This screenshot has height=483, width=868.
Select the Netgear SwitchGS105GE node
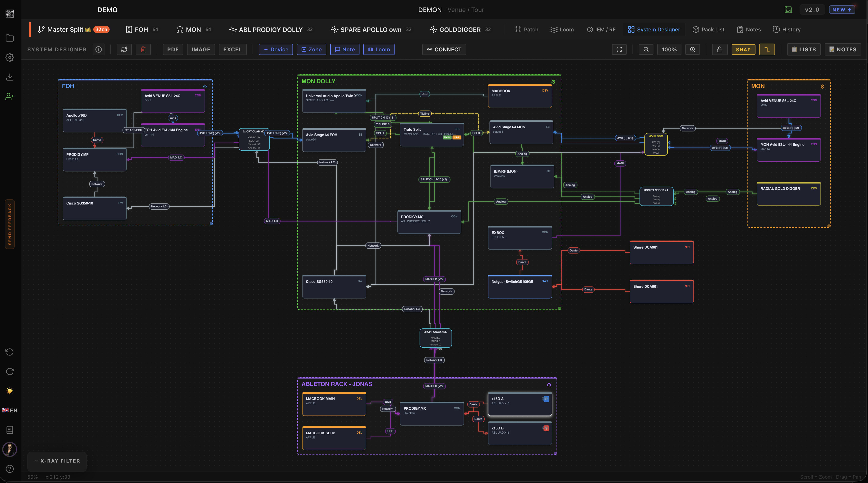(519, 287)
